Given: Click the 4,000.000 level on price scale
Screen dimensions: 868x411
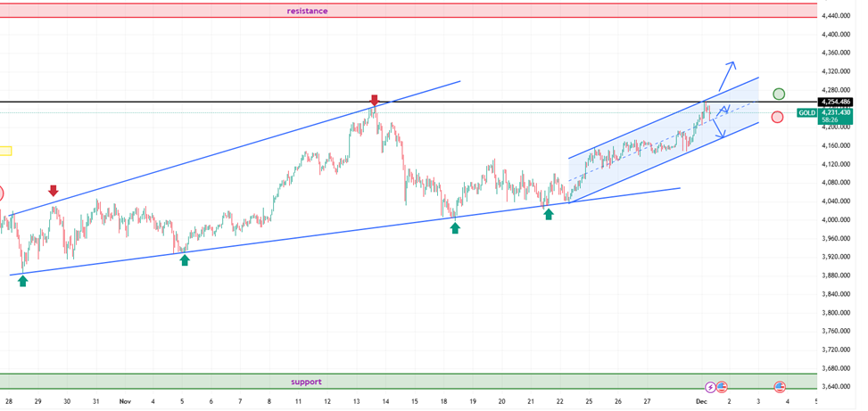Looking at the screenshot, I should pos(837,219).
